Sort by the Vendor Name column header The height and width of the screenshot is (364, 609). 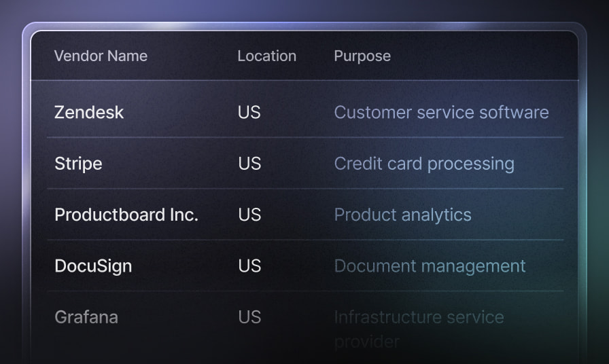click(101, 56)
